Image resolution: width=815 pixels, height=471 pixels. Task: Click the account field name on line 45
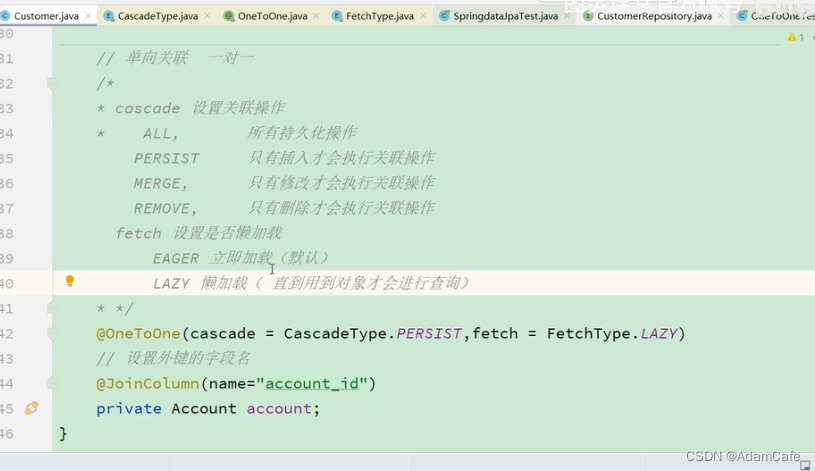279,408
